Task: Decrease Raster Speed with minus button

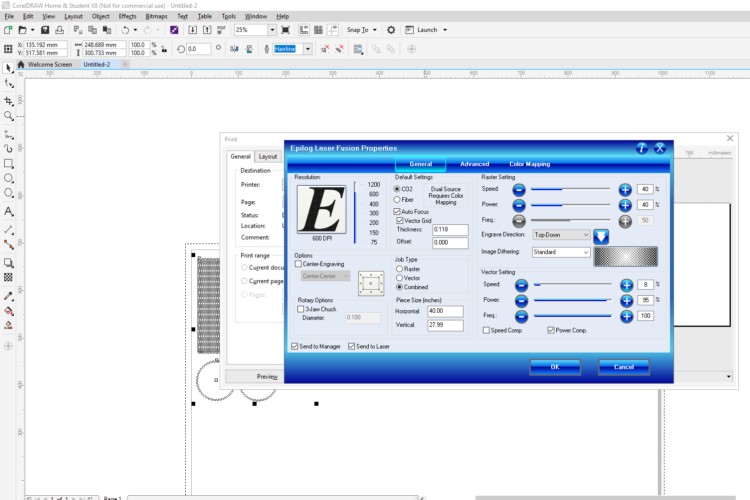Action: 519,189
